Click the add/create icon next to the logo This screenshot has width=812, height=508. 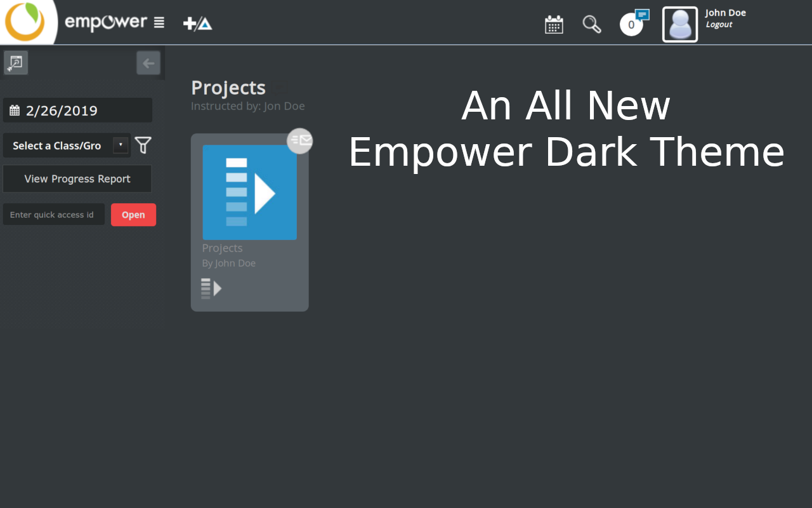(x=197, y=23)
